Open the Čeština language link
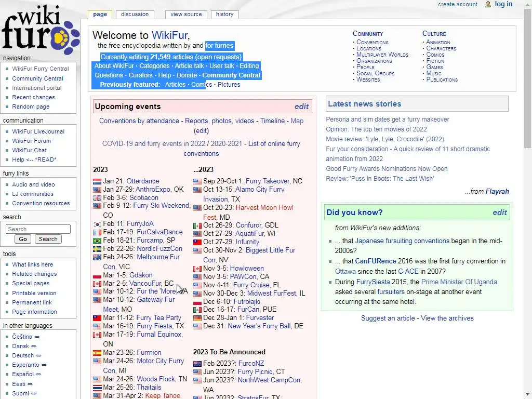The image size is (532, 399). 22,337
